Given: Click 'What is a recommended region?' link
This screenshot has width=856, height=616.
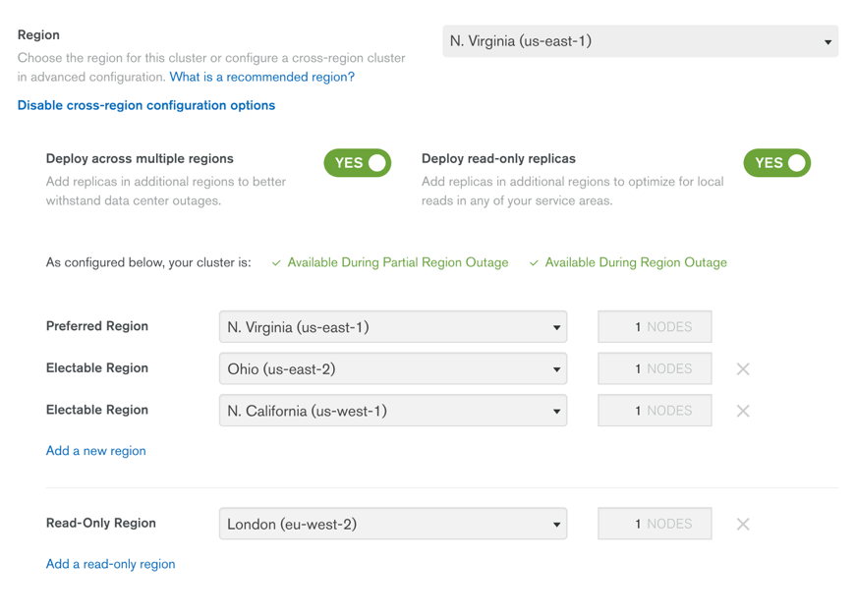Looking at the screenshot, I should 262,77.
